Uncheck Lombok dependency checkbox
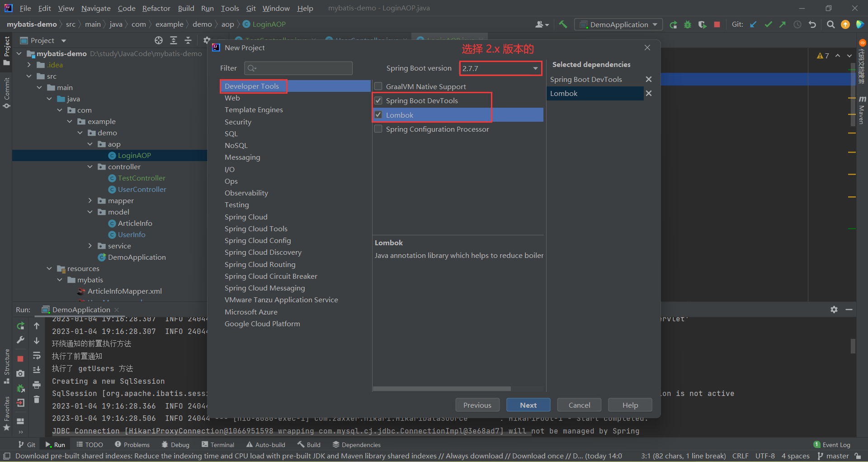 coord(378,114)
